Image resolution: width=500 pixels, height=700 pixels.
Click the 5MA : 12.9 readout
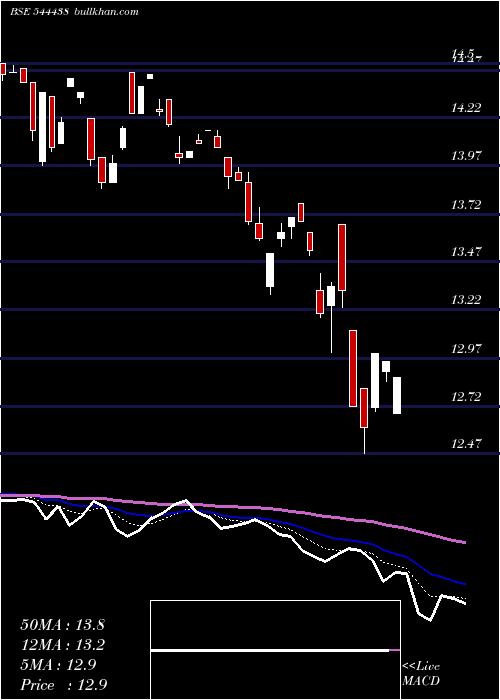click(58, 665)
